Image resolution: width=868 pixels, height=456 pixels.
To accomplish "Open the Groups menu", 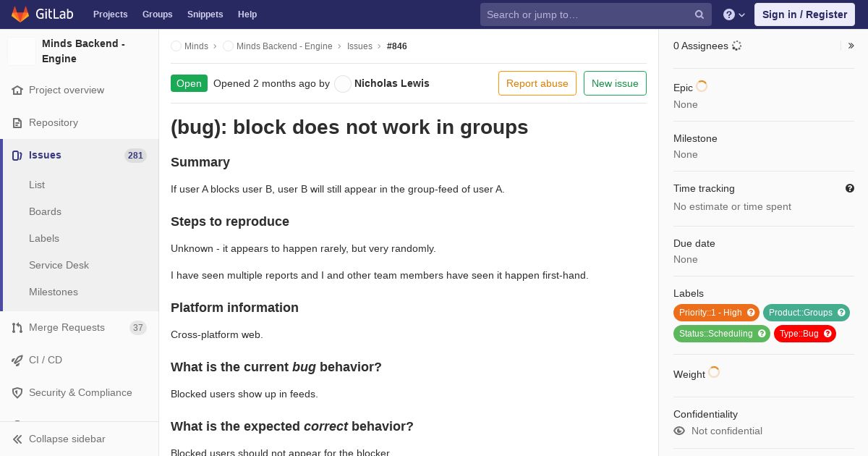I will (158, 14).
